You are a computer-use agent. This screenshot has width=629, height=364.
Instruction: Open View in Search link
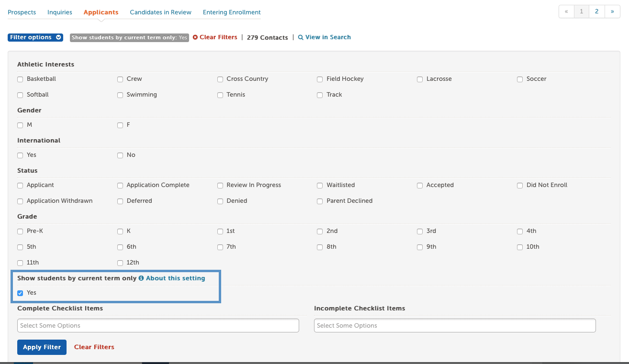(x=325, y=37)
